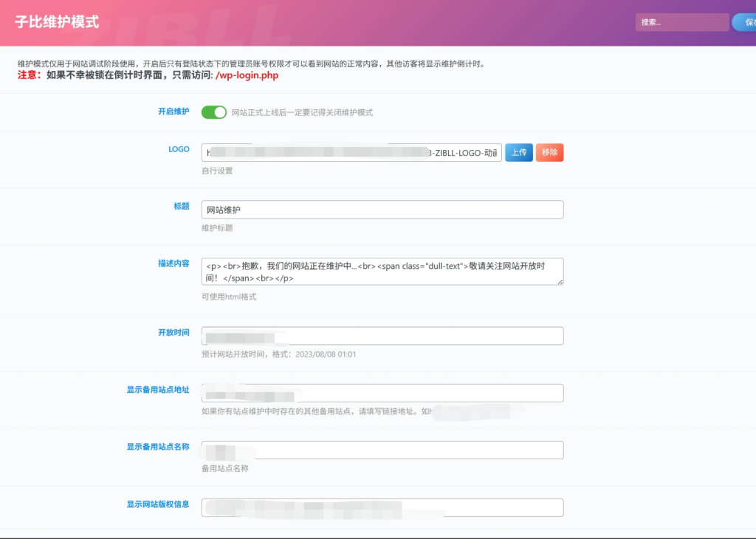This screenshot has height=539, width=756.
Task: Click the 标题 field containing 网站维护
Action: [382, 209]
